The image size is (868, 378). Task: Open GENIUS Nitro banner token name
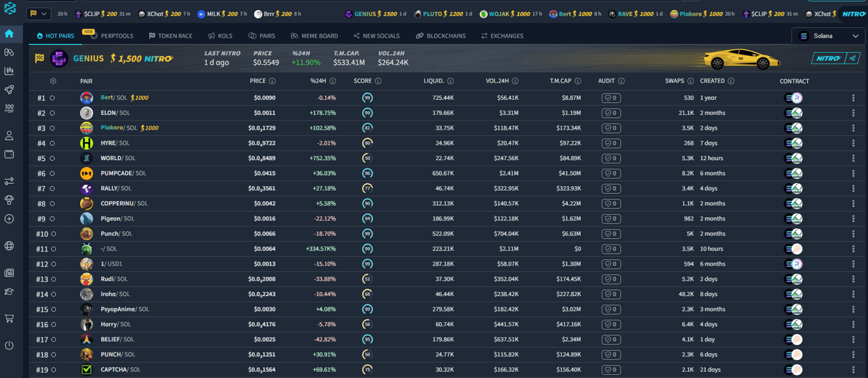tap(88, 59)
